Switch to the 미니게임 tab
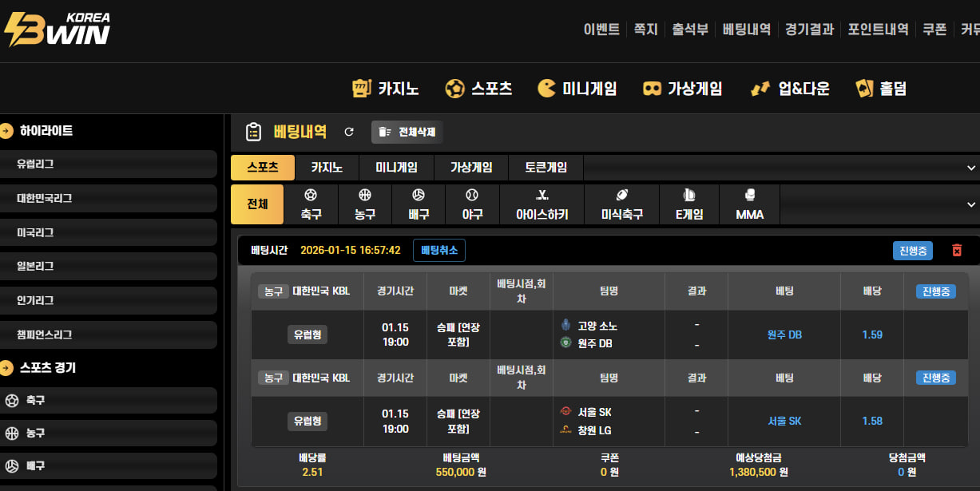980x491 pixels. tap(396, 168)
